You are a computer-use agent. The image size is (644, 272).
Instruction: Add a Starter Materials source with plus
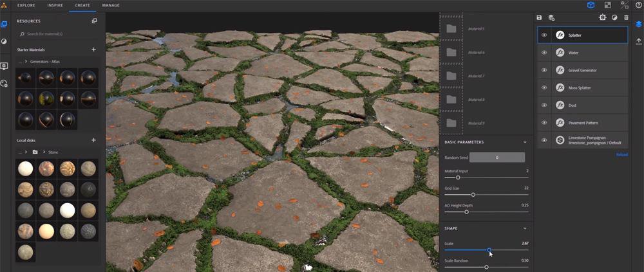click(x=93, y=50)
